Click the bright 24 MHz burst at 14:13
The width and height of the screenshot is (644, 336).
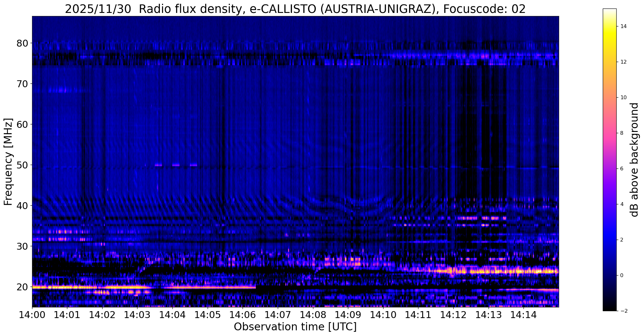(x=488, y=271)
